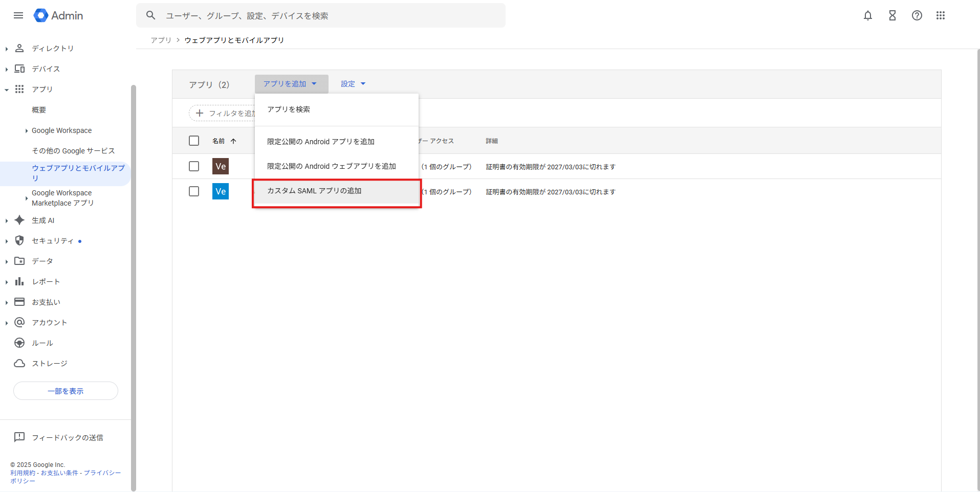Screen dimensions: 980x492
Task: Collapse the アプリ sidebar arrow
Action: point(7,90)
